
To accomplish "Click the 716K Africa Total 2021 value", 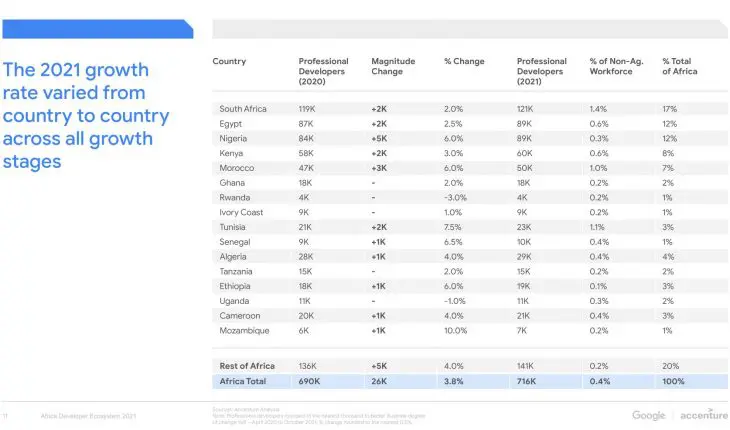I will [528, 382].
